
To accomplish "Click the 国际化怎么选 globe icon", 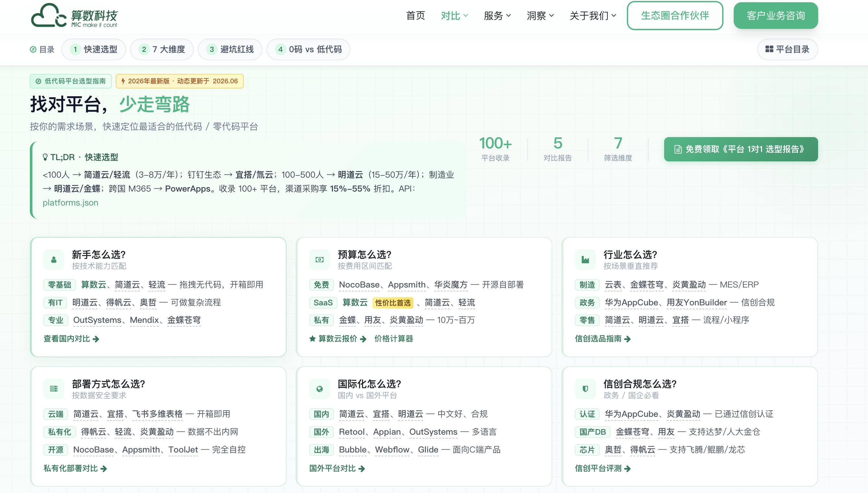I will (x=319, y=389).
